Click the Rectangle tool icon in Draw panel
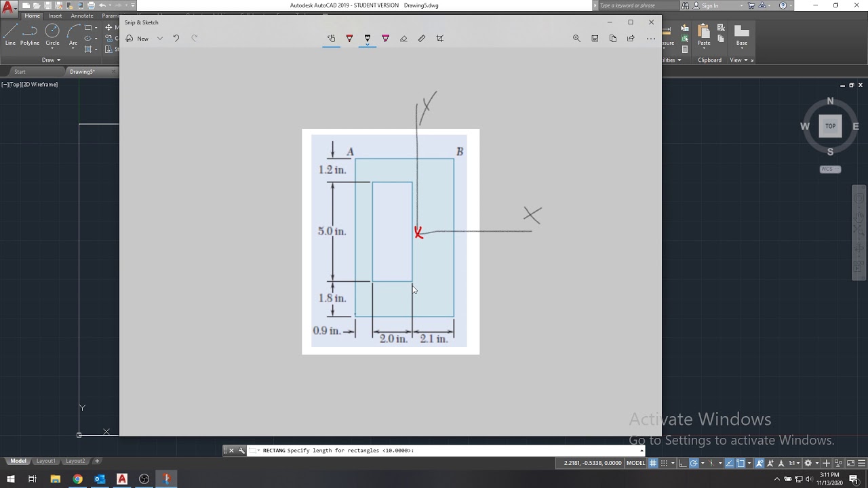 coord(88,27)
